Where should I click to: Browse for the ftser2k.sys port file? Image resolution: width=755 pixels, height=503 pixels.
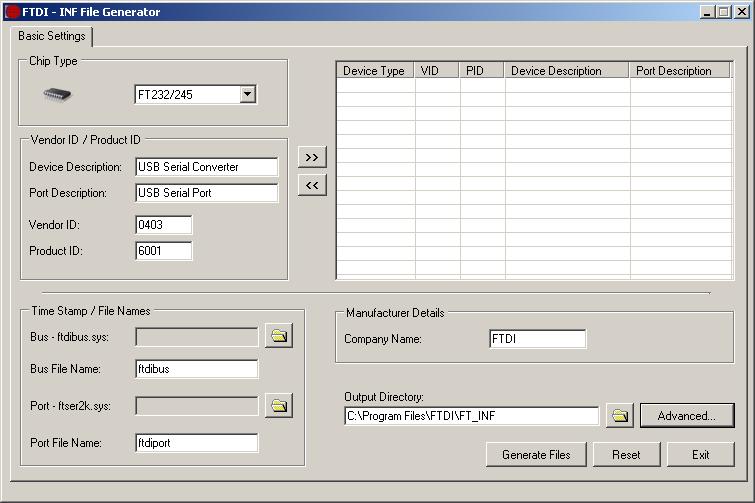[x=279, y=406]
